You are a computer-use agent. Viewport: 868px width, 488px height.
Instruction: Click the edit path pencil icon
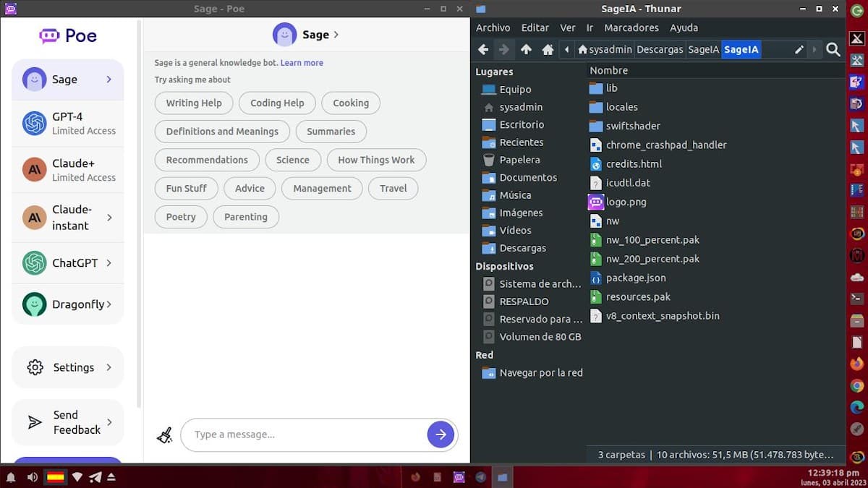coord(799,50)
